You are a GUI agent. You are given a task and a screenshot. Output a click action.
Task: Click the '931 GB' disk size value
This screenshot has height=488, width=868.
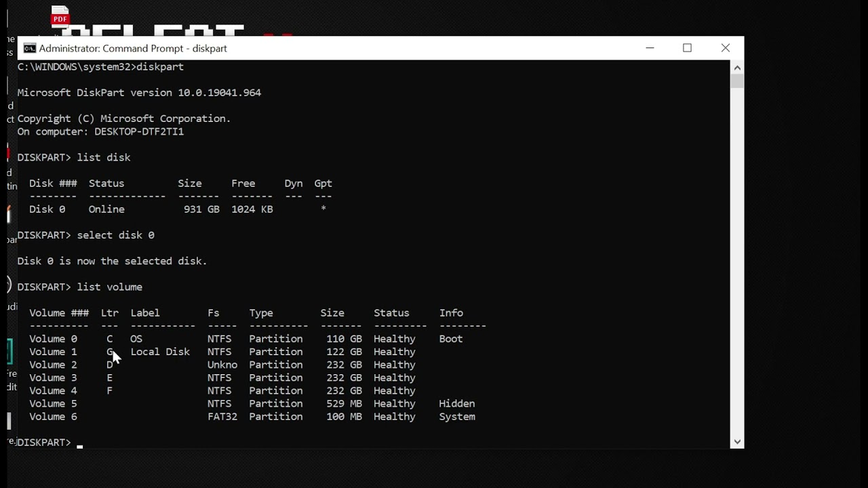[x=201, y=209]
